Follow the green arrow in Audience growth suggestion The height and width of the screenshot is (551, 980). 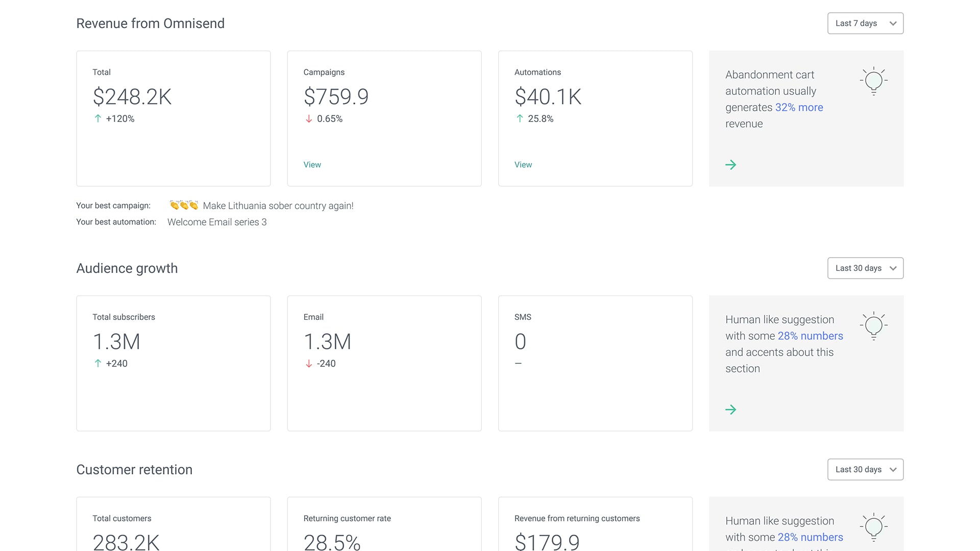pos(730,410)
